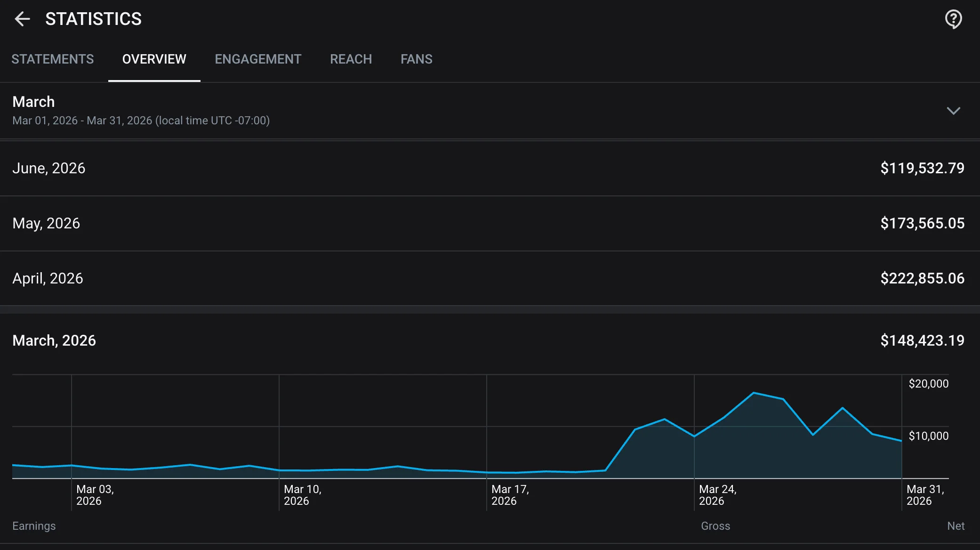
Task: Click the $148,423.19 total
Action: coord(923,340)
